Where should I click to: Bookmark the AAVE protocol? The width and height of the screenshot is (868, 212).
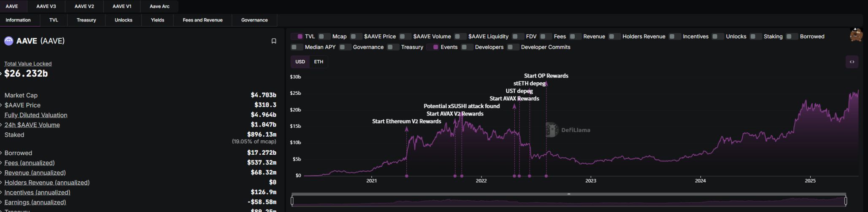click(x=273, y=41)
